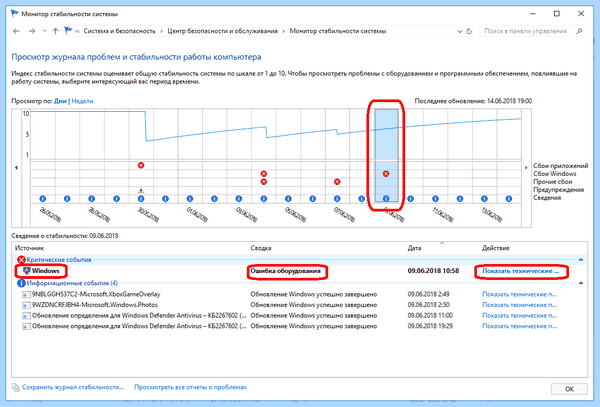Viewport: 600px width, 407px height.
Task: Select the Windows critical event row
Action: click(300, 271)
